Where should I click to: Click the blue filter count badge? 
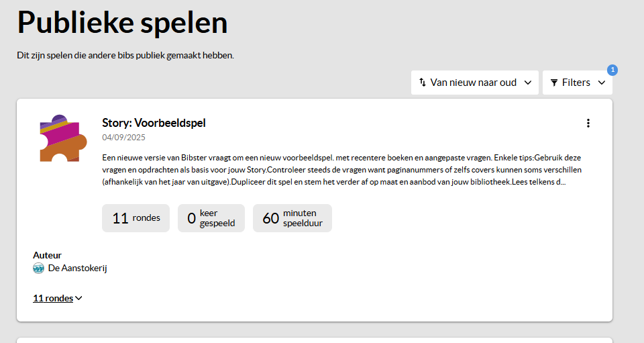coord(612,70)
